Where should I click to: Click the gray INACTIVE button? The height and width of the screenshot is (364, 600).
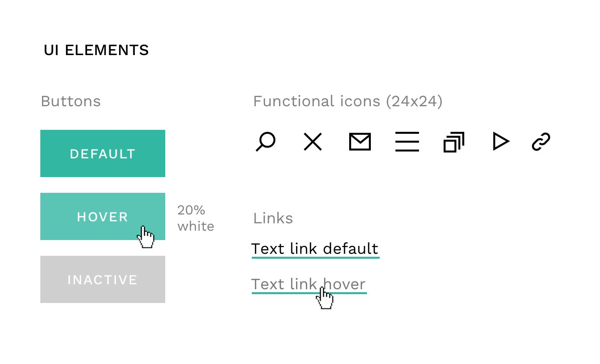(x=102, y=279)
